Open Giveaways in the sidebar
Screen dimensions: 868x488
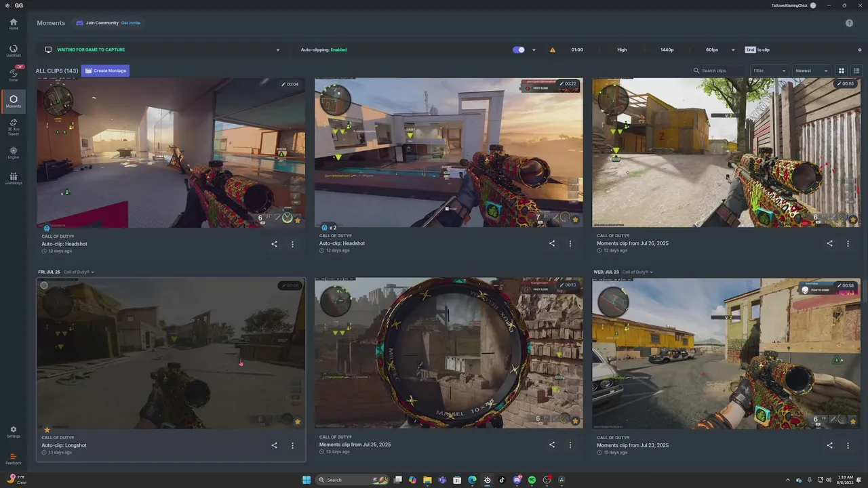pos(13,178)
